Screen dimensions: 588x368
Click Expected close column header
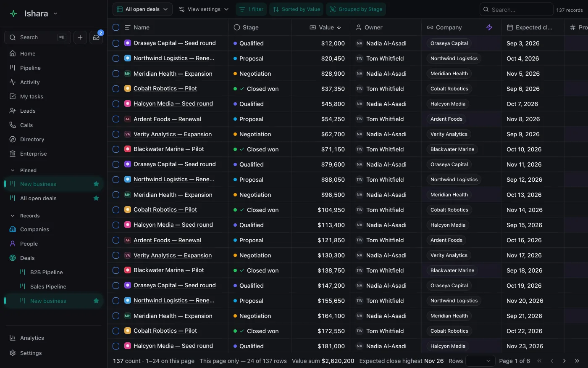tap(533, 27)
